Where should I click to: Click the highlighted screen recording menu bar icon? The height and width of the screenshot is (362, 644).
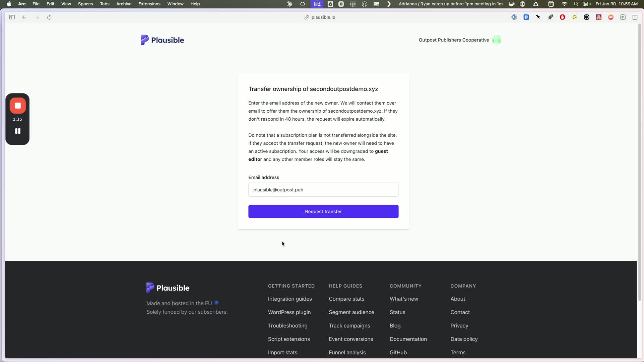click(317, 4)
